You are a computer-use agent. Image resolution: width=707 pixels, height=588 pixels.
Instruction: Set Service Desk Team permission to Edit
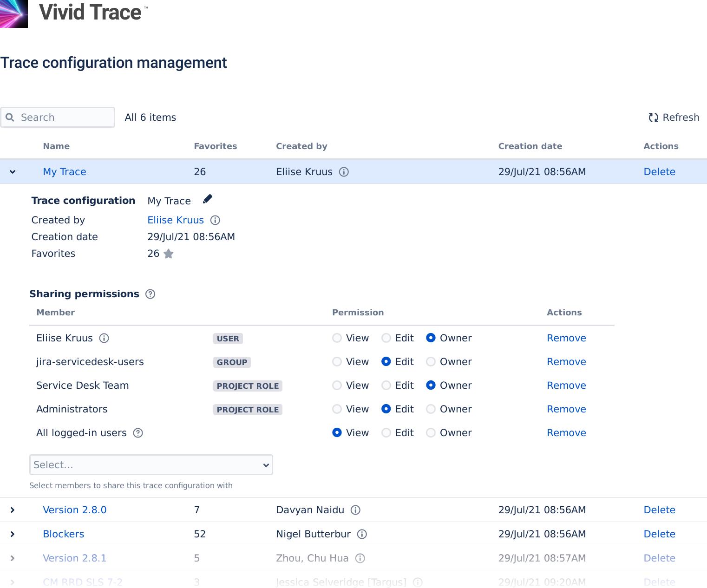coord(386,385)
